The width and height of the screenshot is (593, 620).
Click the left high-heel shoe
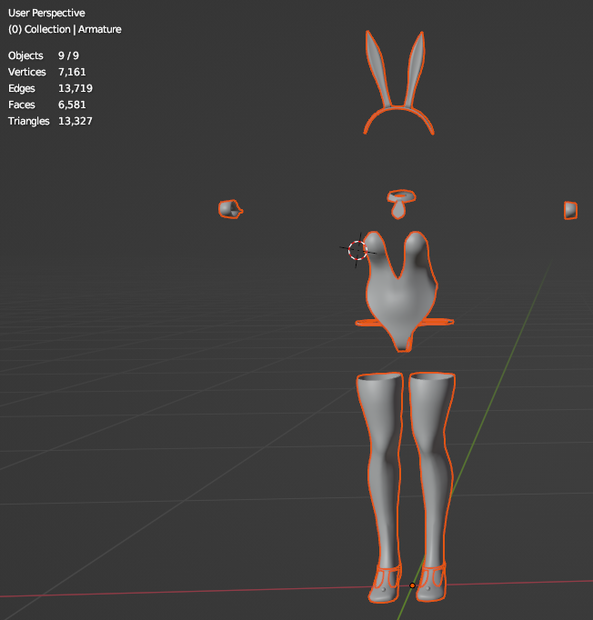tap(384, 584)
